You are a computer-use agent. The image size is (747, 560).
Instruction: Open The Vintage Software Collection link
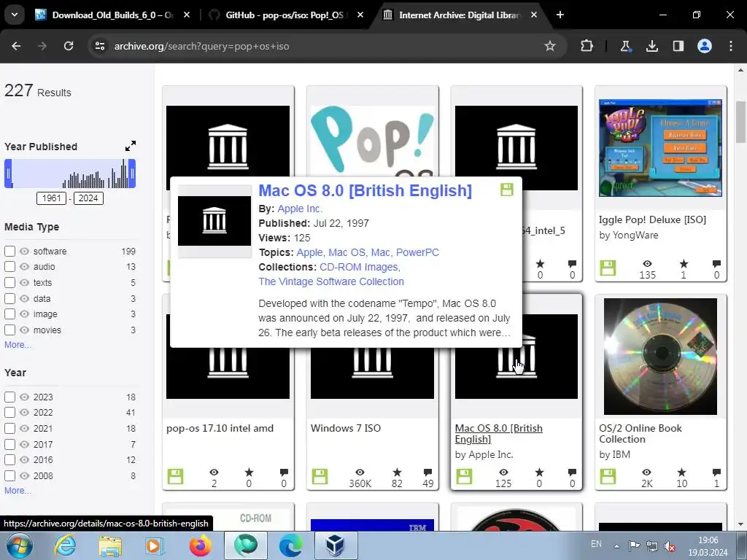click(x=331, y=281)
